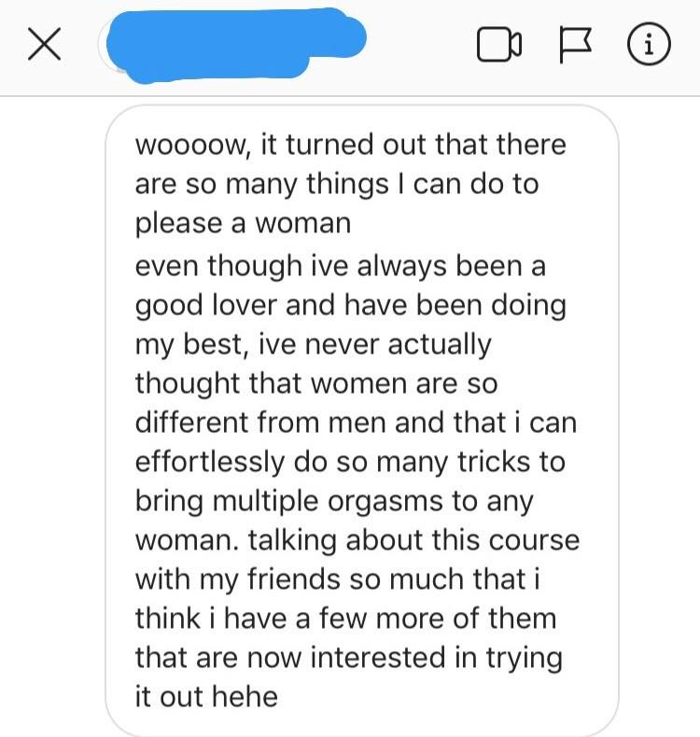Click 'effortlessly do so many tricks to'
The height and width of the screenshot is (737, 700).
[350, 462]
